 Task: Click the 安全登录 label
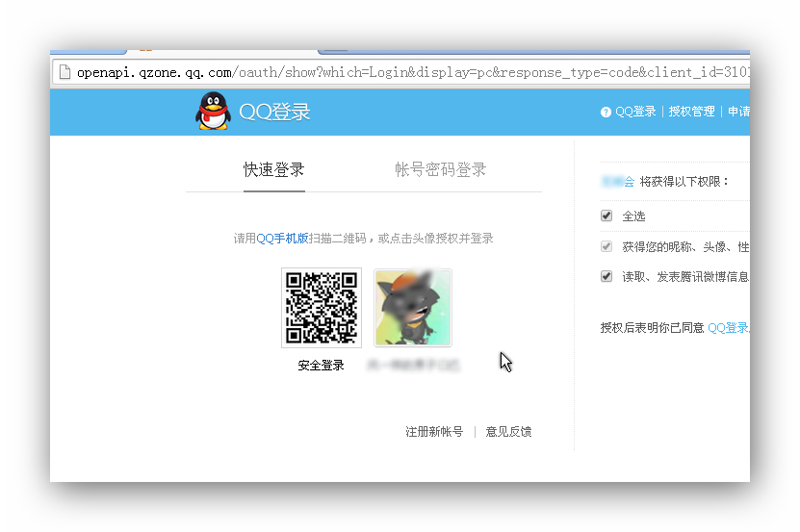tap(321, 366)
